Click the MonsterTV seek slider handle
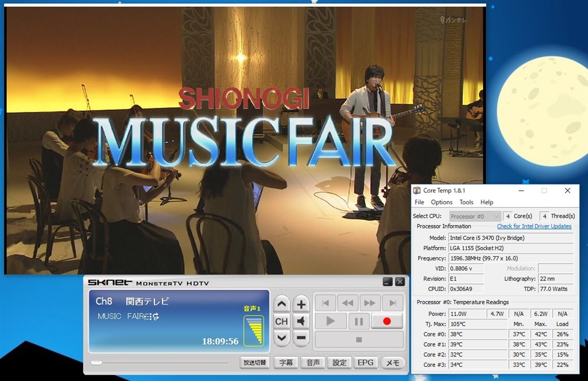588x381 pixels. [96, 362]
